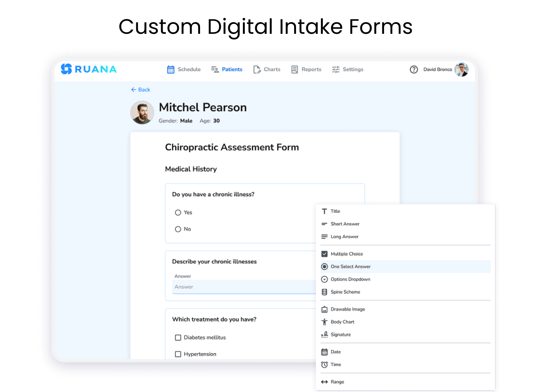Choose Options Dropdown from the menu

(x=405, y=279)
